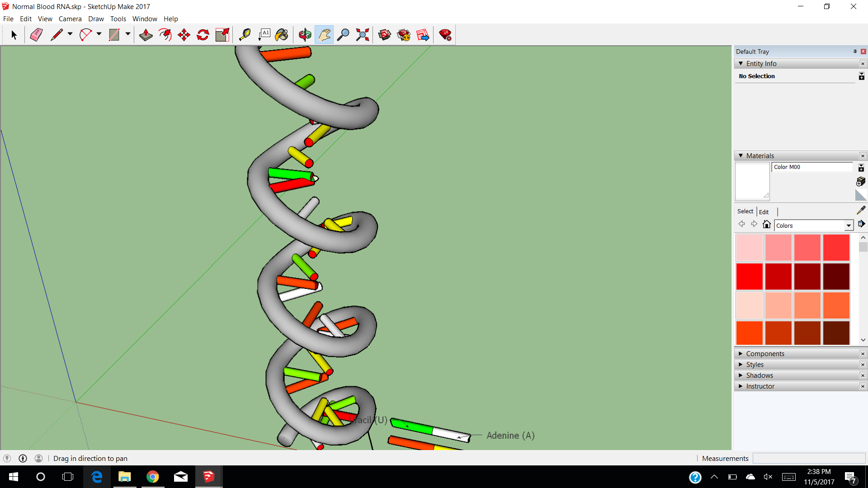868x488 pixels.
Task: Pick the bright red color swatch
Action: tap(749, 277)
